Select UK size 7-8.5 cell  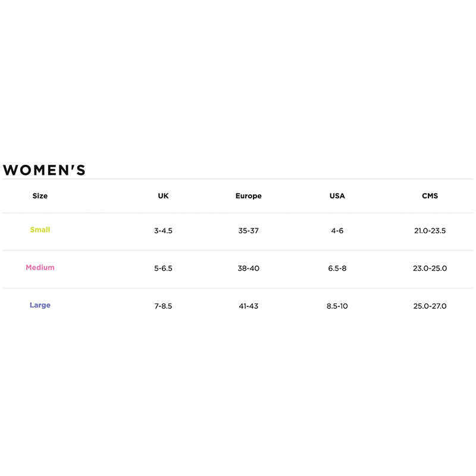(x=163, y=306)
